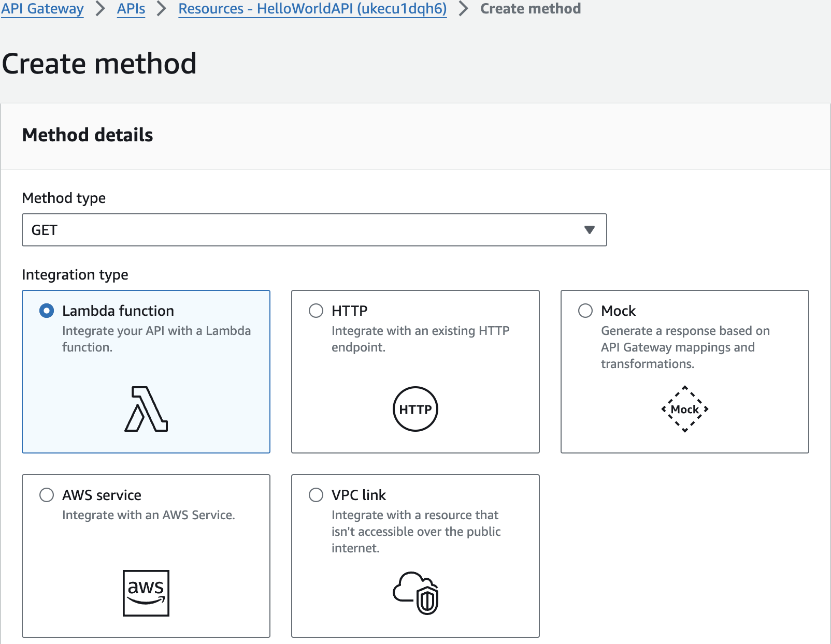Select the AWS service radio button
This screenshot has width=831, height=644.
[x=47, y=495]
